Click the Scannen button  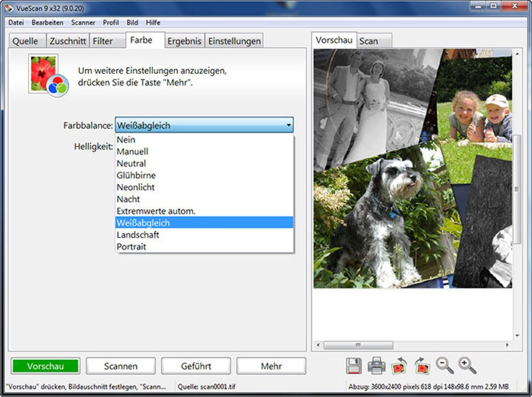point(121,366)
